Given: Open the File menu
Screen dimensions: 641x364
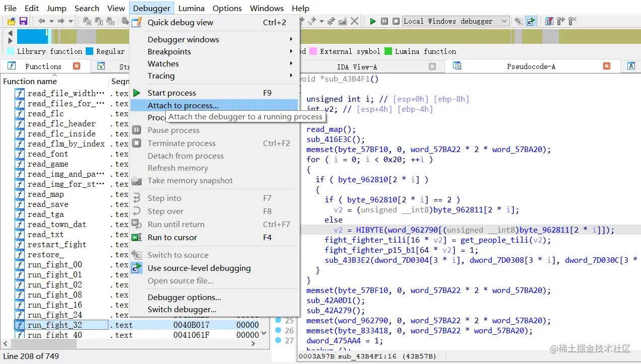Looking at the screenshot, I should point(10,8).
